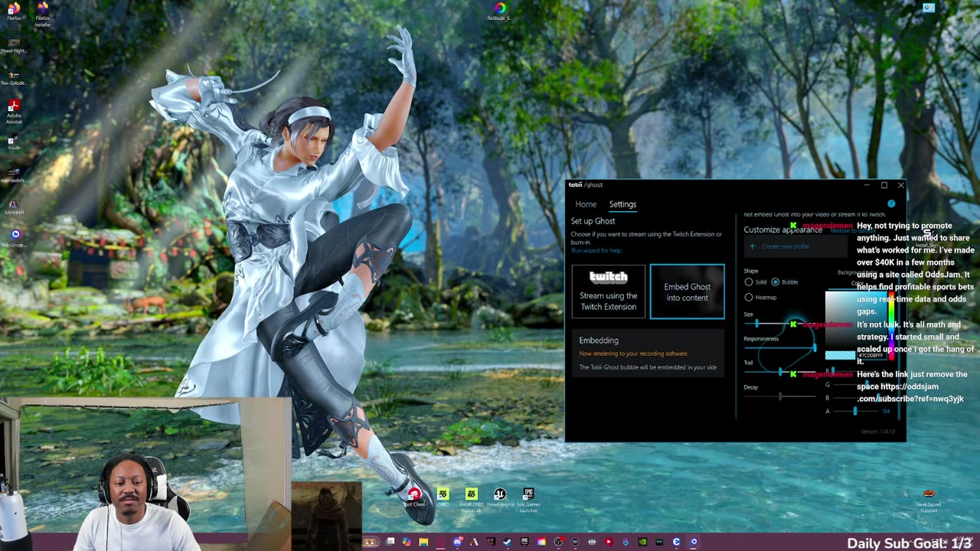This screenshot has width=980, height=551.
Task: Switch to the Settings tab in Ghost
Action: [x=622, y=204]
